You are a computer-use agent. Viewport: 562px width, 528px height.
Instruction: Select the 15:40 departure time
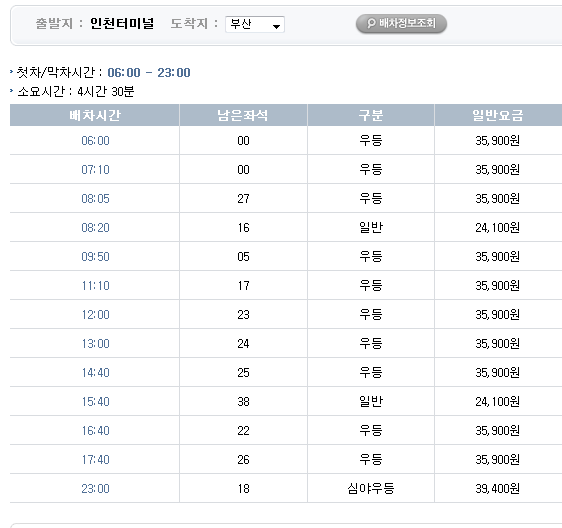pyautogui.click(x=95, y=402)
